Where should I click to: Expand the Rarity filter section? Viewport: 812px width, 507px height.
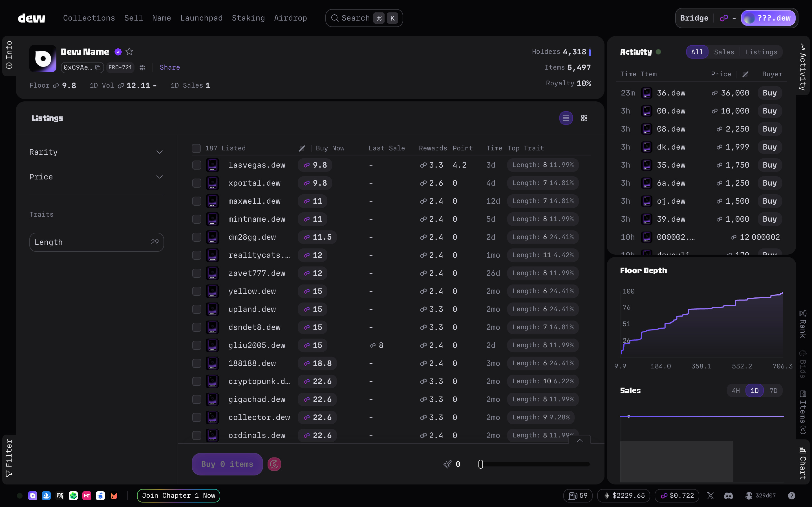[x=96, y=152]
